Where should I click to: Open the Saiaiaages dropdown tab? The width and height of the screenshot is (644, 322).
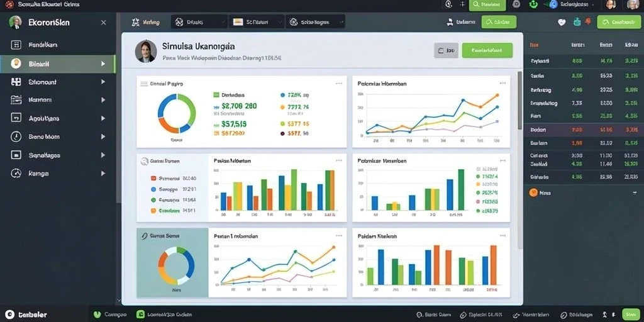point(315,22)
